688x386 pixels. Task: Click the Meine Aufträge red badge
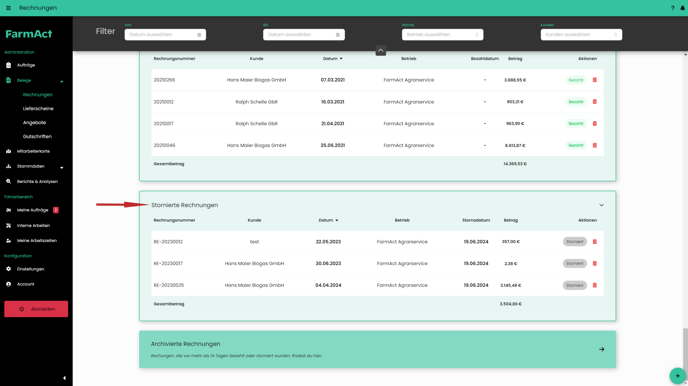tap(56, 210)
